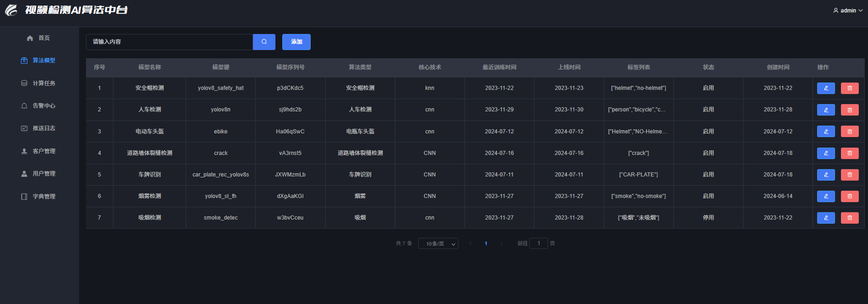
Task: Click the book icon beside 字典管理
Action: [24, 197]
